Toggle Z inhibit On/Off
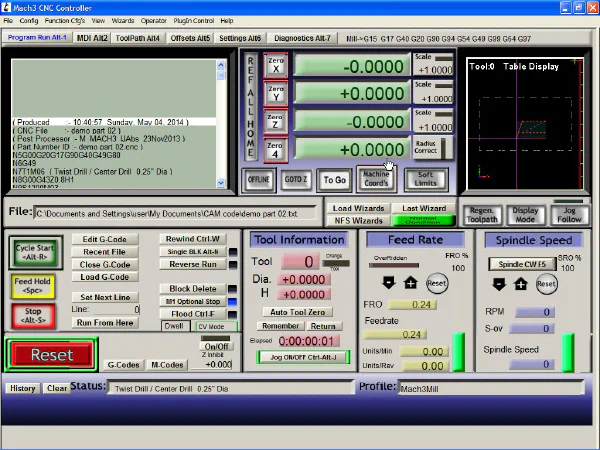This screenshot has width=600, height=450. click(x=216, y=346)
